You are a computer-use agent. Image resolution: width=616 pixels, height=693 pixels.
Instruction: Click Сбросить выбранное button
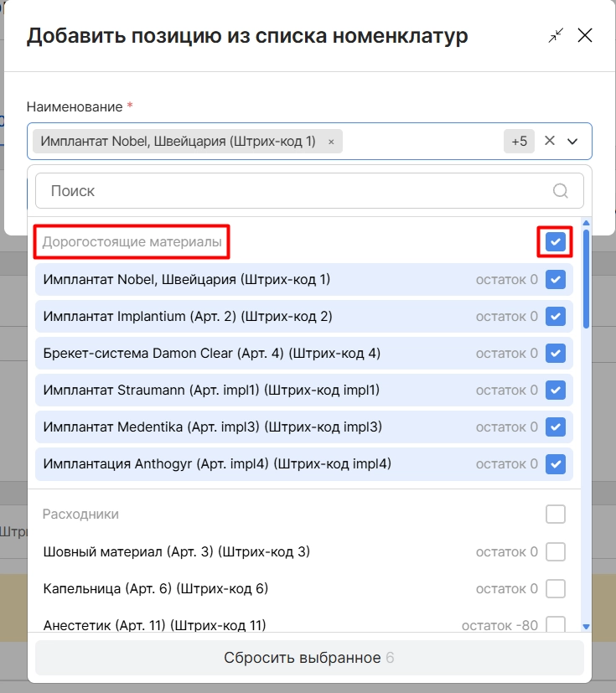tap(309, 658)
